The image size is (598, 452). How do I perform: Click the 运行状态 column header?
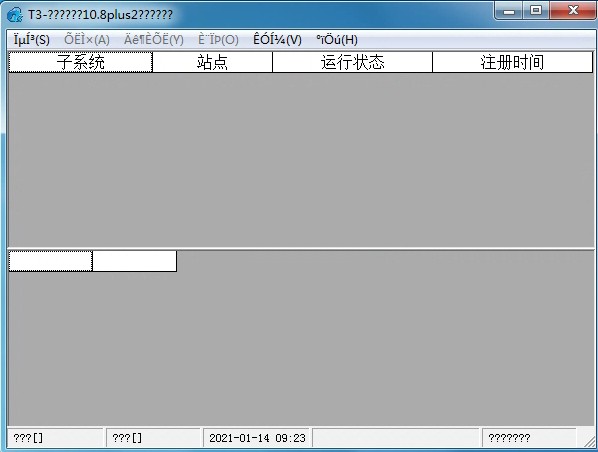click(x=352, y=62)
